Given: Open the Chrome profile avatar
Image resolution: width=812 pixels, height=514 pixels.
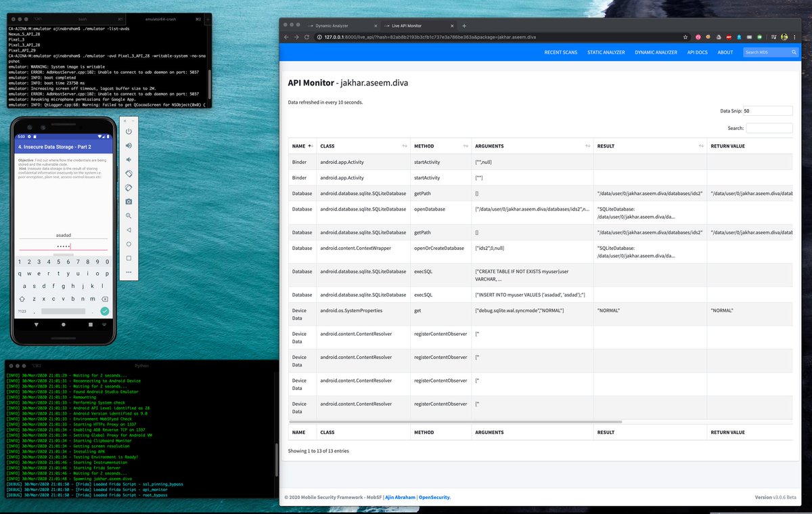Looking at the screenshot, I should (x=784, y=38).
